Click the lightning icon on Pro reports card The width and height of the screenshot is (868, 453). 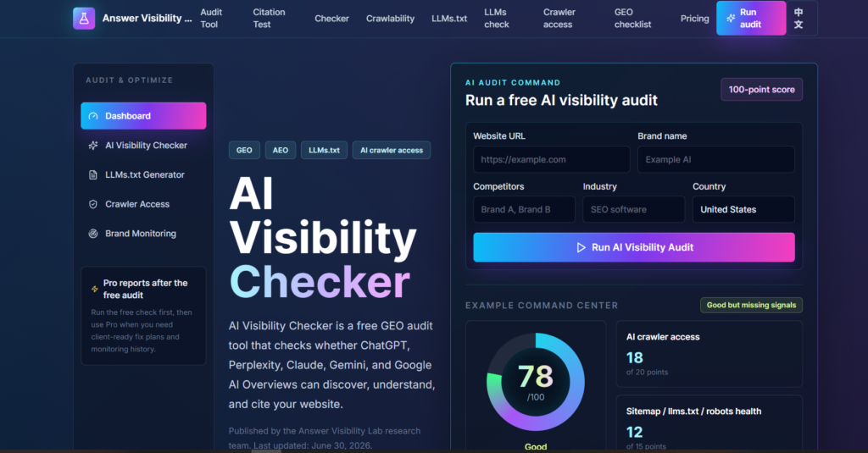pos(95,289)
